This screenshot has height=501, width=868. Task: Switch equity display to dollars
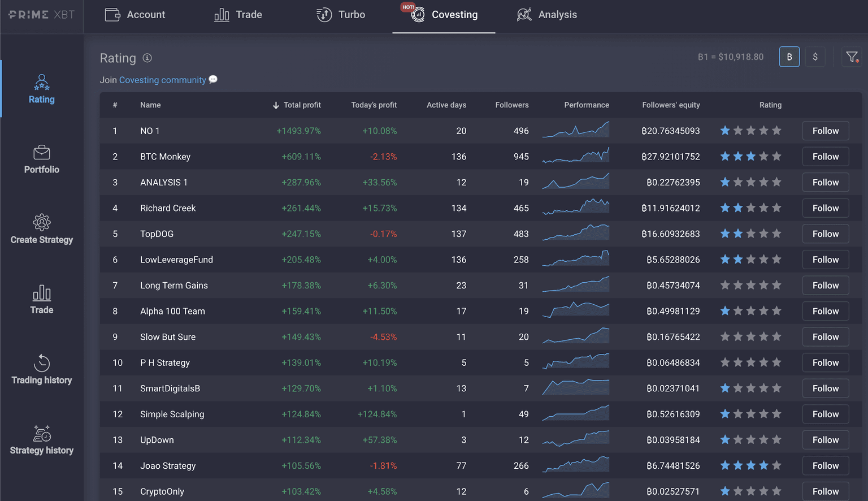(x=815, y=57)
